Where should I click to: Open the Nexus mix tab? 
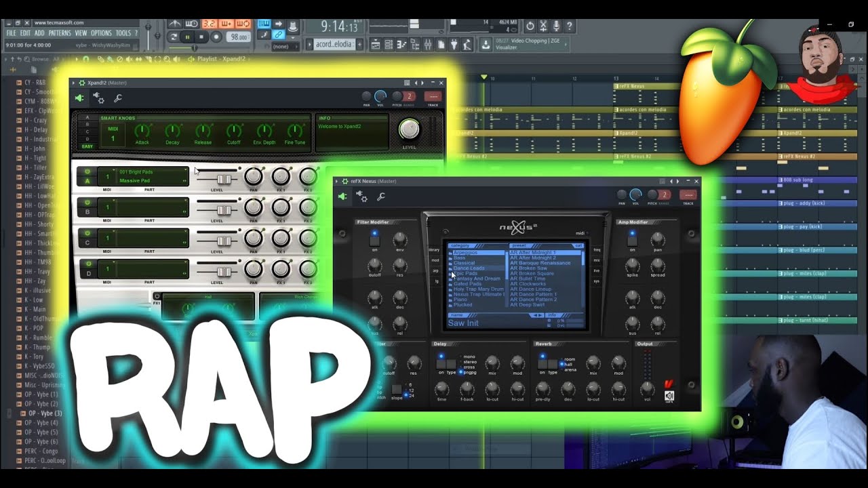click(x=597, y=260)
